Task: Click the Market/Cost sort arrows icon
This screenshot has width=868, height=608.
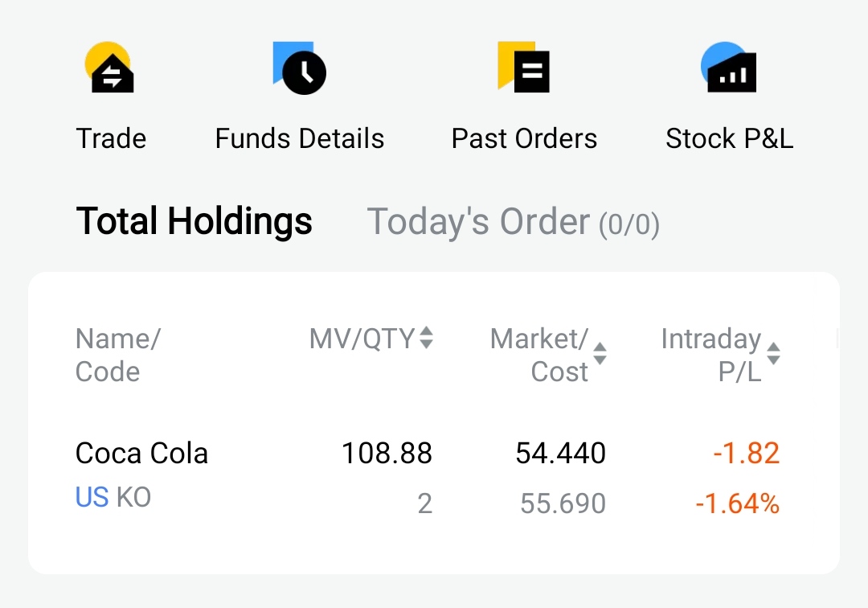Action: 600,354
